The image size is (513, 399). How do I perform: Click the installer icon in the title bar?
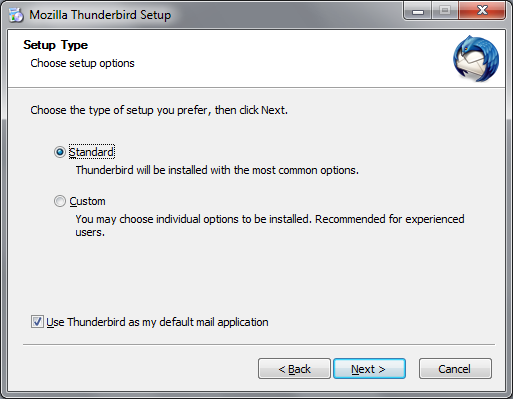pos(16,15)
